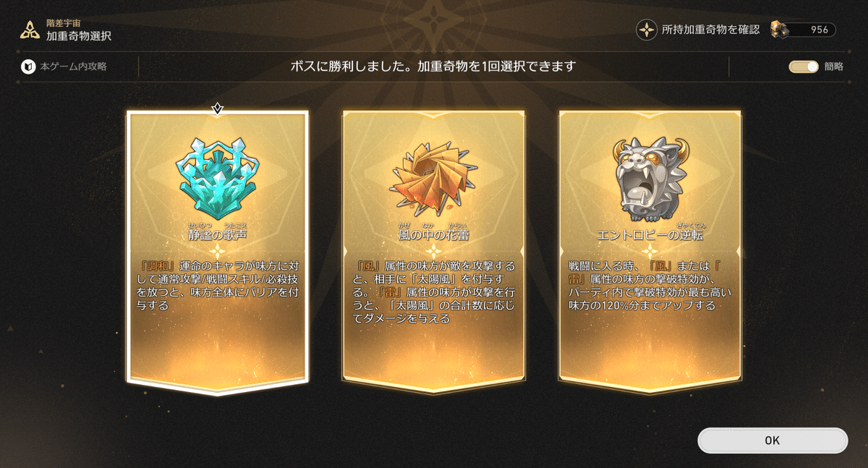This screenshot has width=868, height=468.
Task: Select the 静謐の歌声 curio card
Action: [x=218, y=252]
